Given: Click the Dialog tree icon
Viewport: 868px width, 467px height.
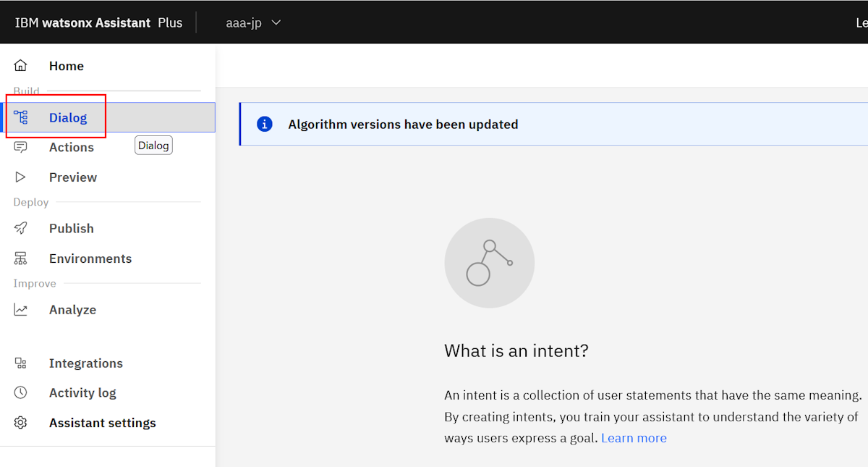Looking at the screenshot, I should click(x=20, y=117).
